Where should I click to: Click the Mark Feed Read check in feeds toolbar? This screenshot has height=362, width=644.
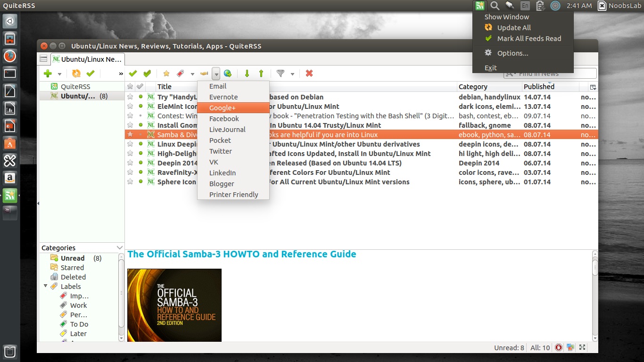pyautogui.click(x=91, y=74)
